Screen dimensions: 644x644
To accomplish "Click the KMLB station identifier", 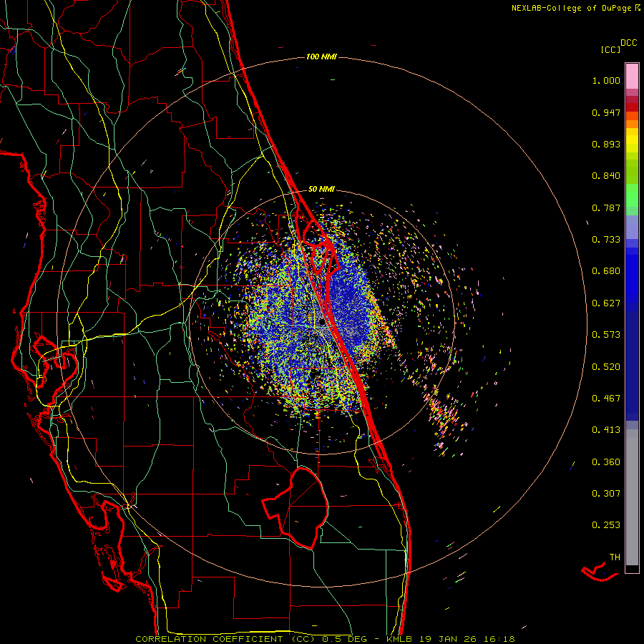I will (399, 639).
